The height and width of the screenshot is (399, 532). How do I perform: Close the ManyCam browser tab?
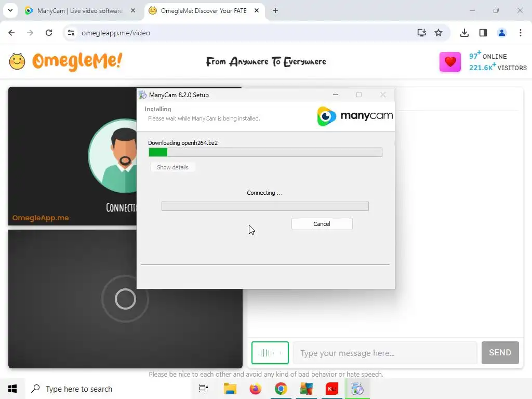[x=133, y=11]
